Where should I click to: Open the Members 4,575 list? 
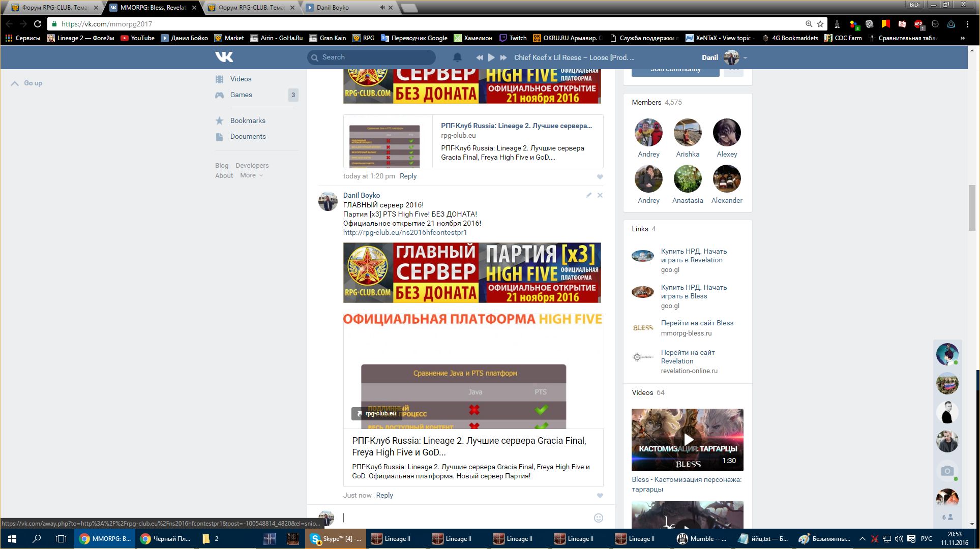[x=657, y=102]
